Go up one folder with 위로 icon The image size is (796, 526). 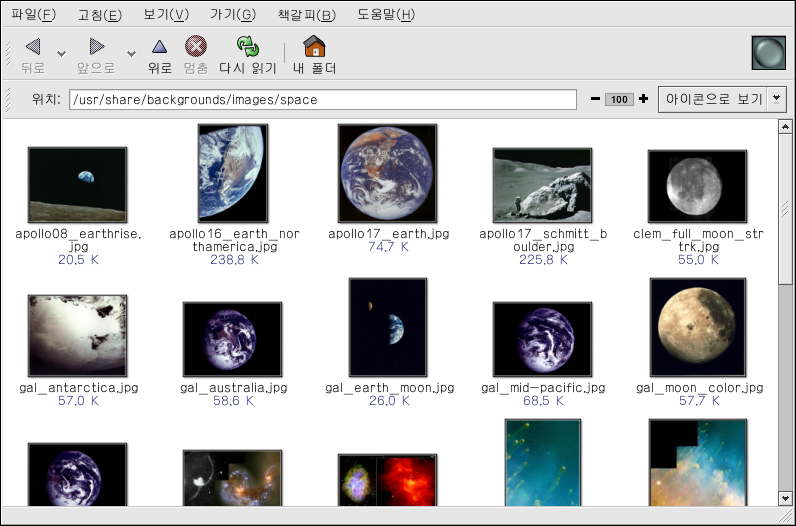click(159, 46)
